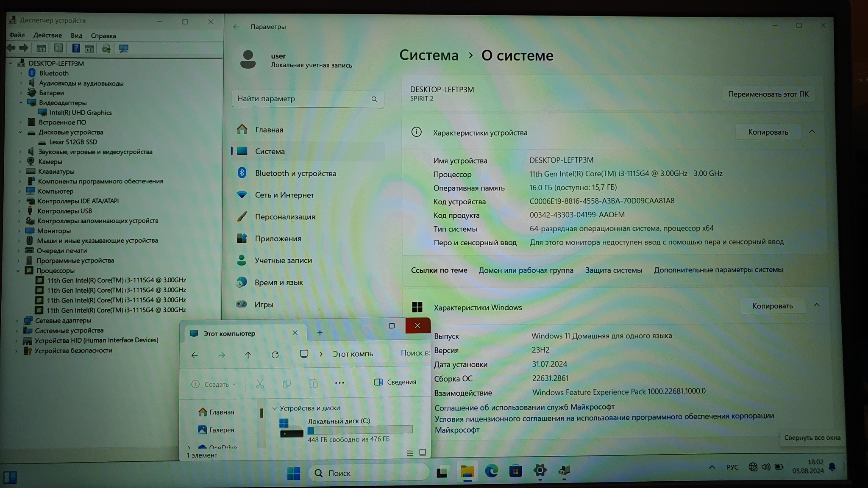Click the cut scissors icon in Explorer
Screen dimensions: 868x488
(260, 384)
